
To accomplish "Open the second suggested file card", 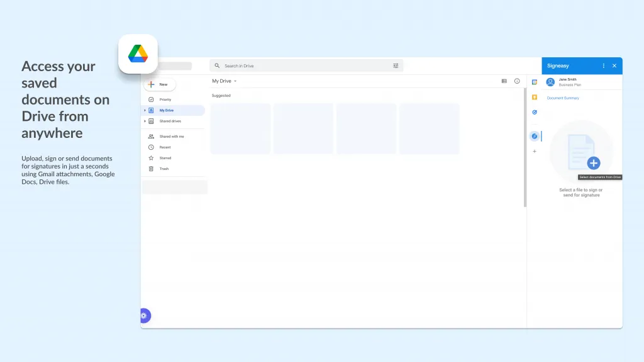I will click(x=304, y=129).
